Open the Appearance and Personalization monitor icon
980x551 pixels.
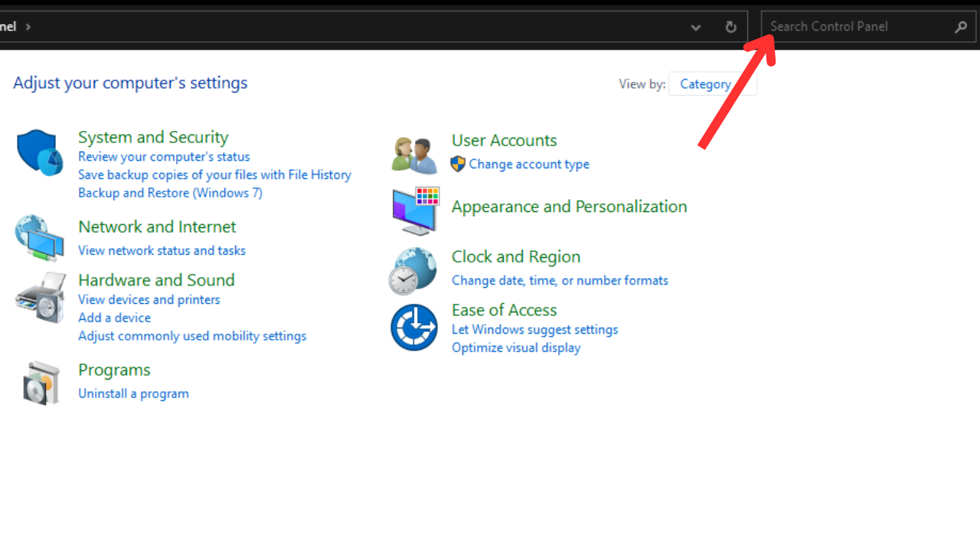(x=415, y=210)
